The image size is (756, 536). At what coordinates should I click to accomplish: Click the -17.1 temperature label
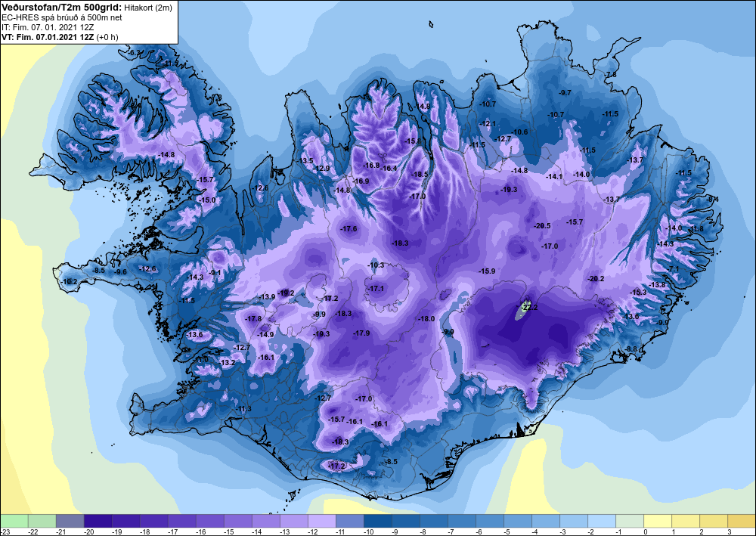(x=376, y=288)
